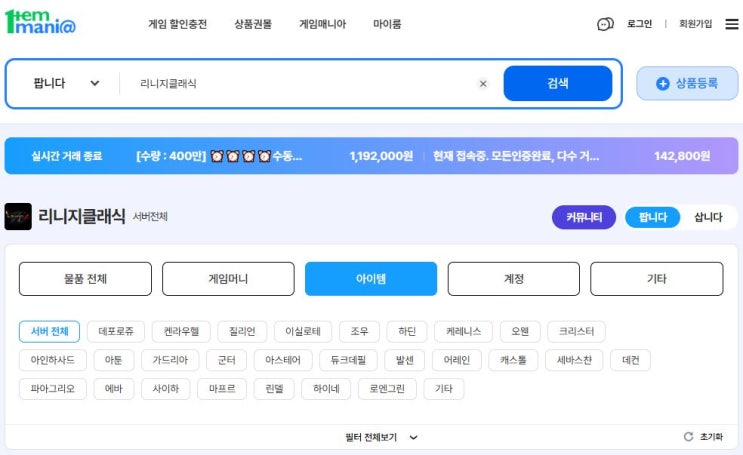The height and width of the screenshot is (455, 743).
Task: Click the 초기화 reset icon
Action: click(689, 437)
